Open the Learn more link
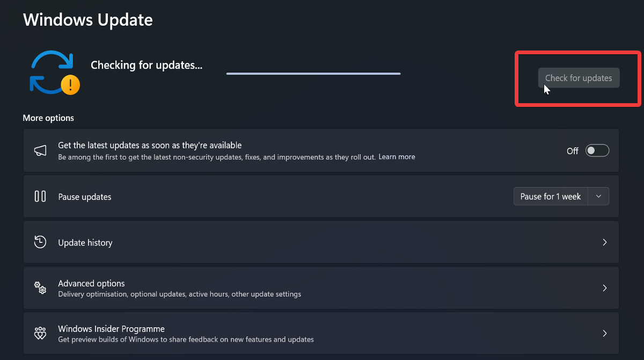 397,156
